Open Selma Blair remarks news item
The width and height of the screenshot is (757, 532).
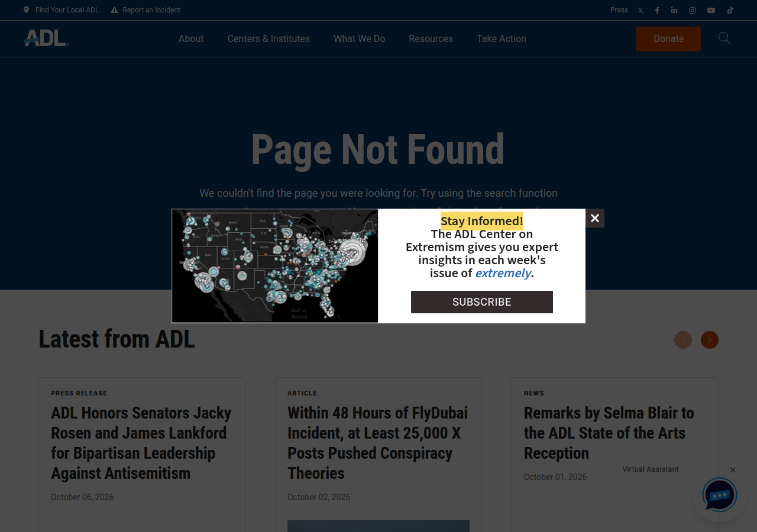tap(609, 433)
